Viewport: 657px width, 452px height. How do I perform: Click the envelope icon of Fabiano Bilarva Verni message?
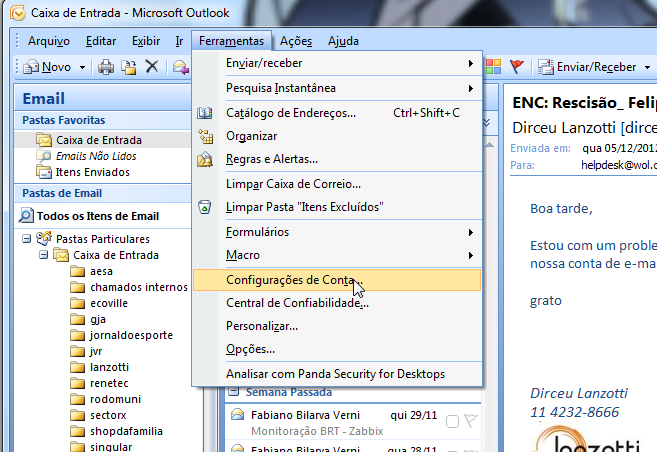pos(238,414)
